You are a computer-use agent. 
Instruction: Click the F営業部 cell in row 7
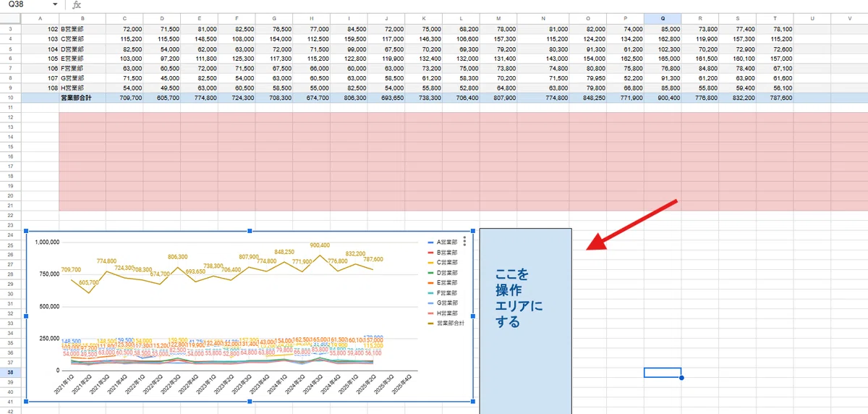tap(82, 67)
